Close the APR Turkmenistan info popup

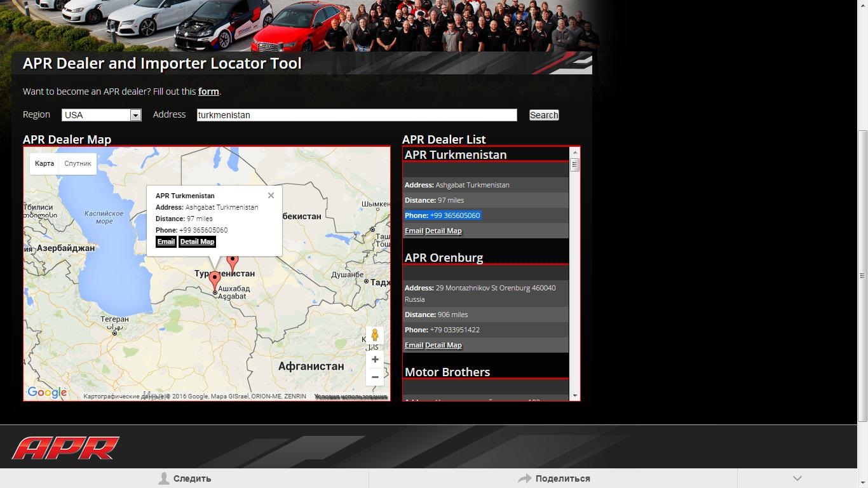tap(271, 195)
